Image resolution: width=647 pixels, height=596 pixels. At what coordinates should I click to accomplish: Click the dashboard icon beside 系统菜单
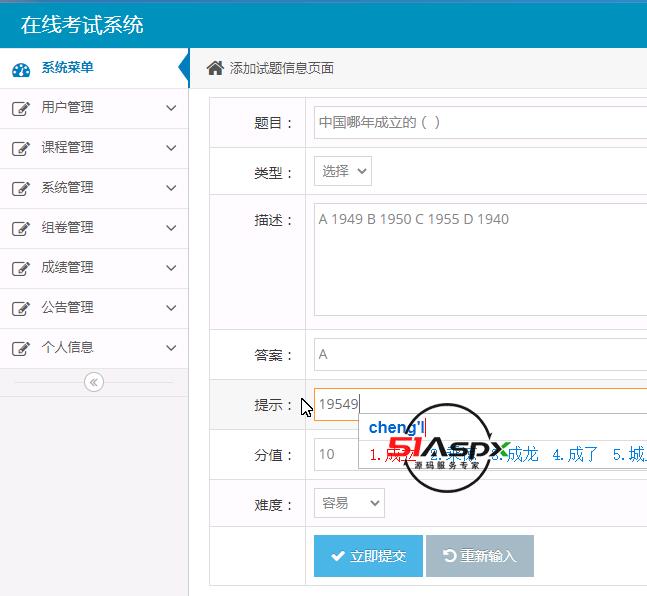21,70
